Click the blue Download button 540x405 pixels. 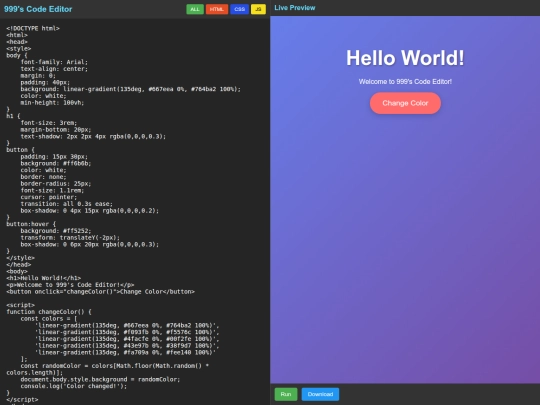click(x=320, y=394)
